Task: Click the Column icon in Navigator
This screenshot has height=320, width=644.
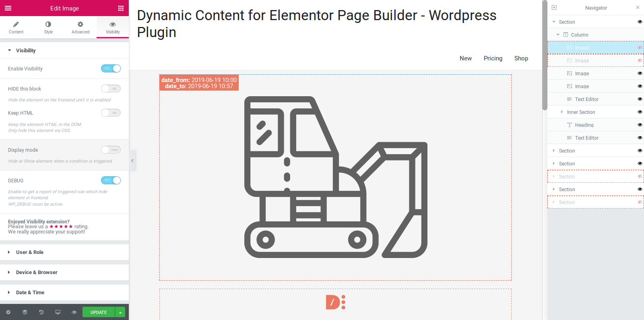Action: pyautogui.click(x=566, y=35)
